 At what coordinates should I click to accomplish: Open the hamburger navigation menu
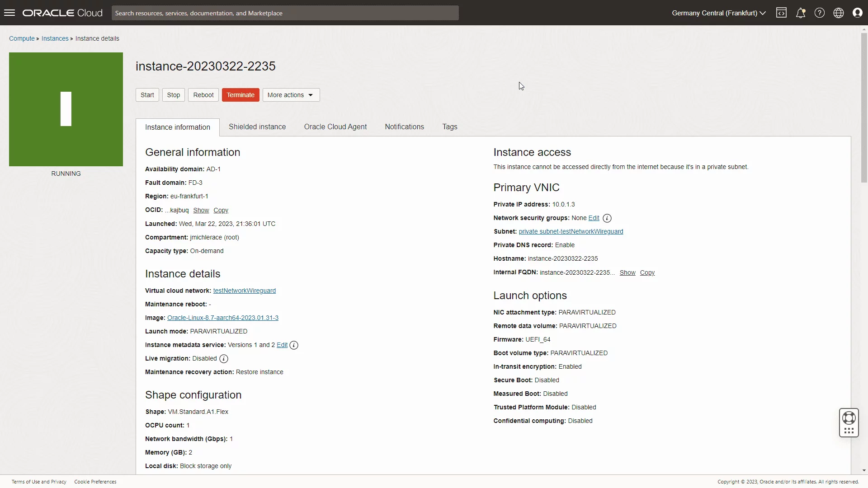click(9, 13)
